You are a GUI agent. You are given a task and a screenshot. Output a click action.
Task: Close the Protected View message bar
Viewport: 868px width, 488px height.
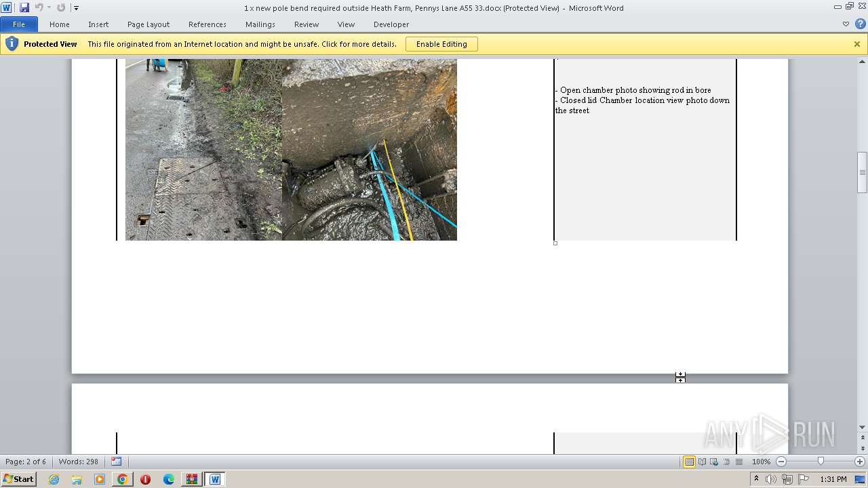pos(857,44)
